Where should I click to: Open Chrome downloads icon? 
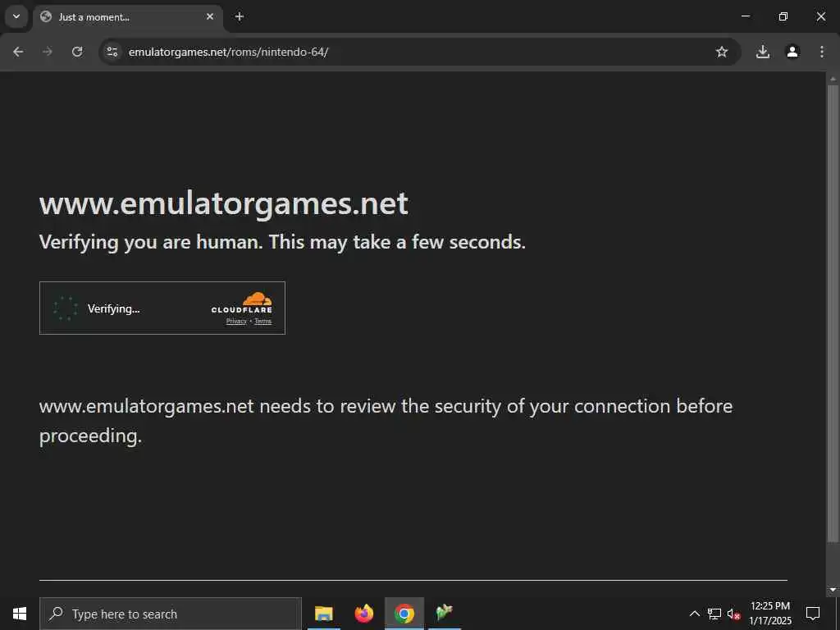763,52
